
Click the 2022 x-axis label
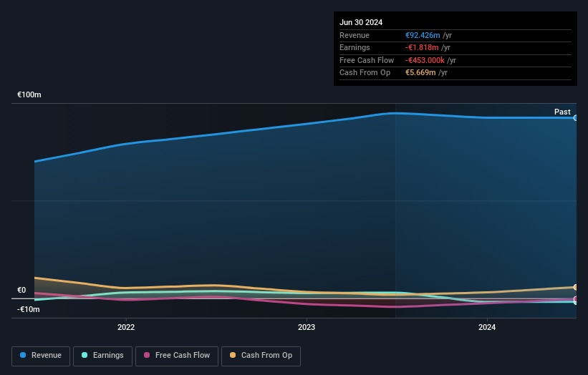point(126,327)
